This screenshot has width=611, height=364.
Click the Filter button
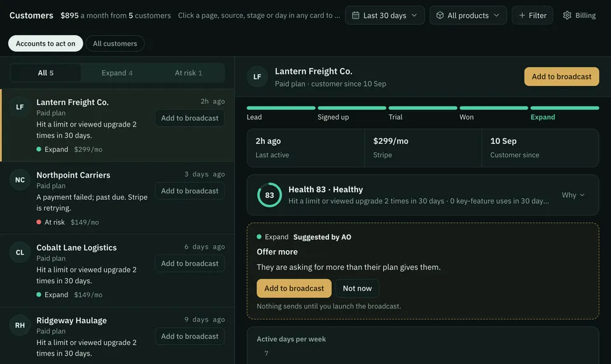[532, 15]
